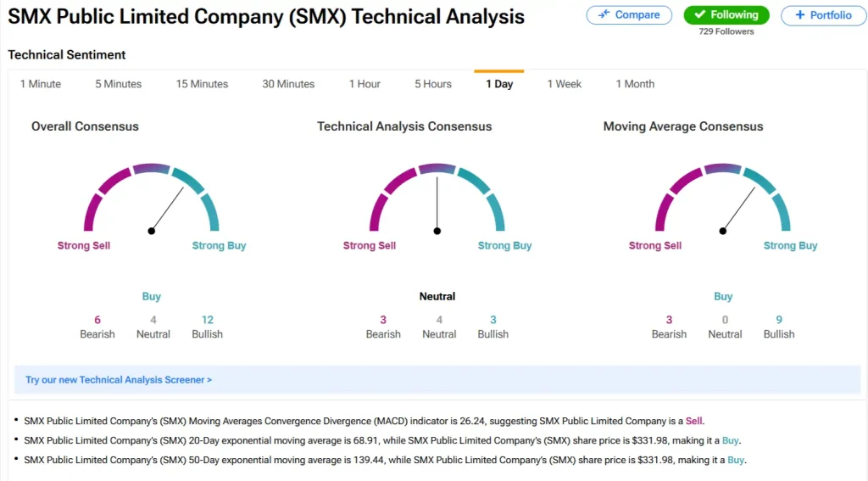Click the Overall Consensus gauge
The width and height of the screenshot is (868, 481).
click(151, 198)
